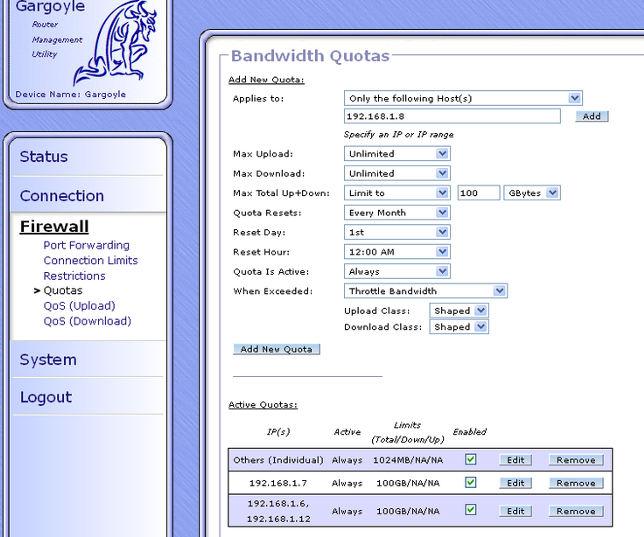Open the Connection menu section
This screenshot has height=537, width=644.
(x=62, y=196)
